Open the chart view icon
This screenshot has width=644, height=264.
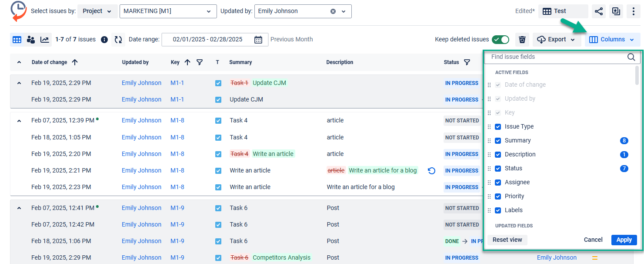[x=45, y=40]
